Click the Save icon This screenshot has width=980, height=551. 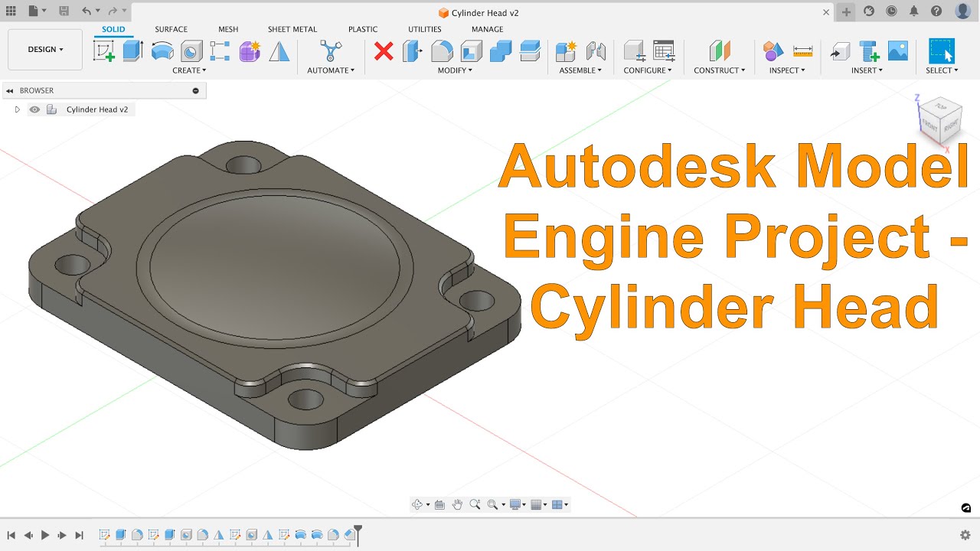pyautogui.click(x=64, y=11)
